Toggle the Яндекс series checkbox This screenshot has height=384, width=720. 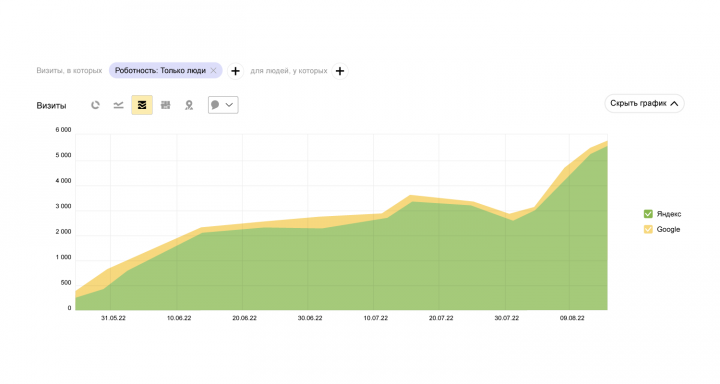tap(648, 214)
